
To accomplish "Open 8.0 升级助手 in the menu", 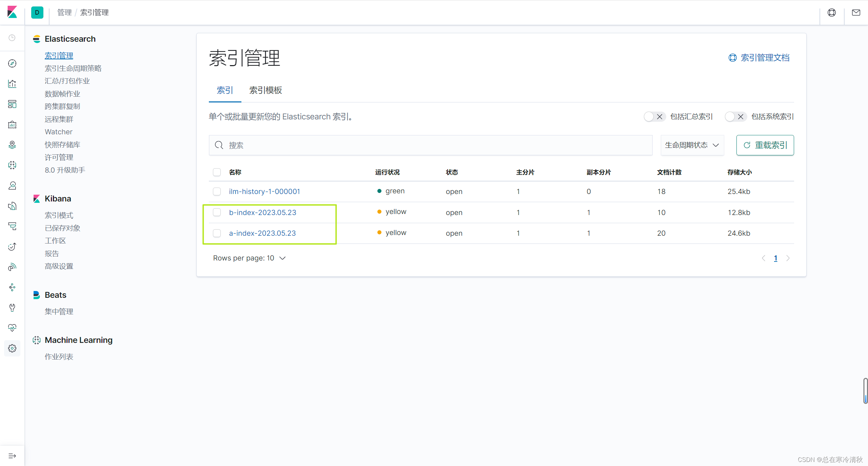I will pos(65,170).
